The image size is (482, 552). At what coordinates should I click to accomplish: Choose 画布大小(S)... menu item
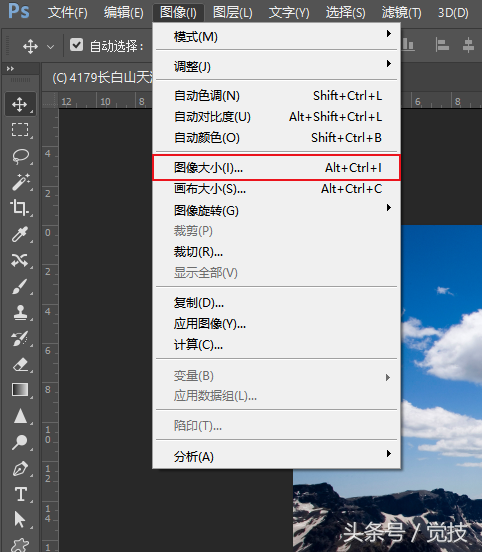(x=276, y=189)
